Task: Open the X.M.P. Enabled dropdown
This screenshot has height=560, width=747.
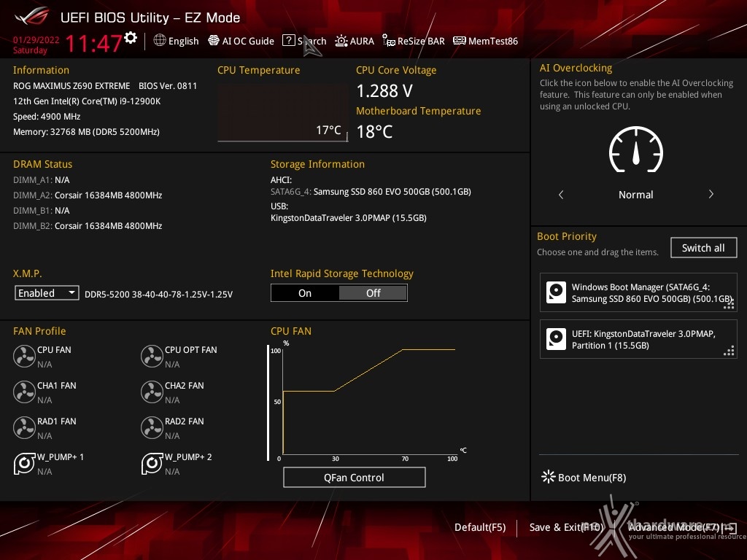Action: pyautogui.click(x=47, y=293)
